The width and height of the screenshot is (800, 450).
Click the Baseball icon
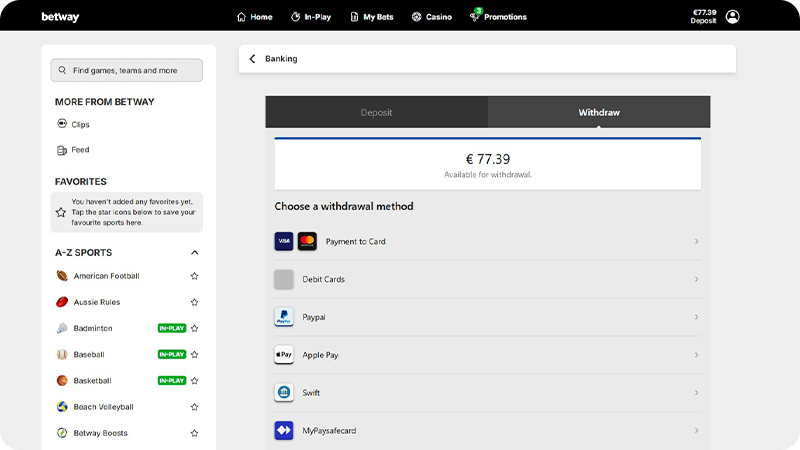pos(62,355)
